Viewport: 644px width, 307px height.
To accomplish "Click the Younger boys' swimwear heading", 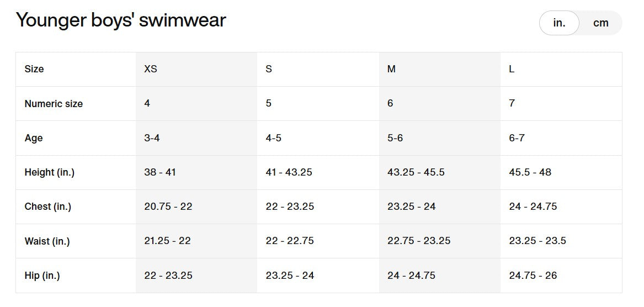I will 121,20.
